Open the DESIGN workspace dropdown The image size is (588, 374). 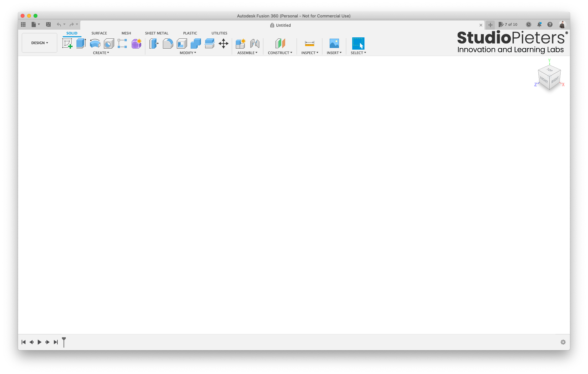[x=40, y=43]
